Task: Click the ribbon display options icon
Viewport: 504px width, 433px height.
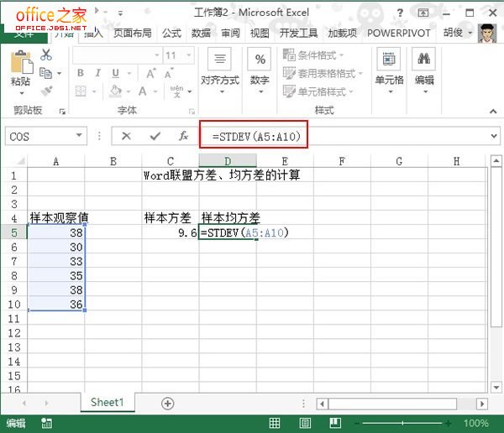Action: coord(423,13)
